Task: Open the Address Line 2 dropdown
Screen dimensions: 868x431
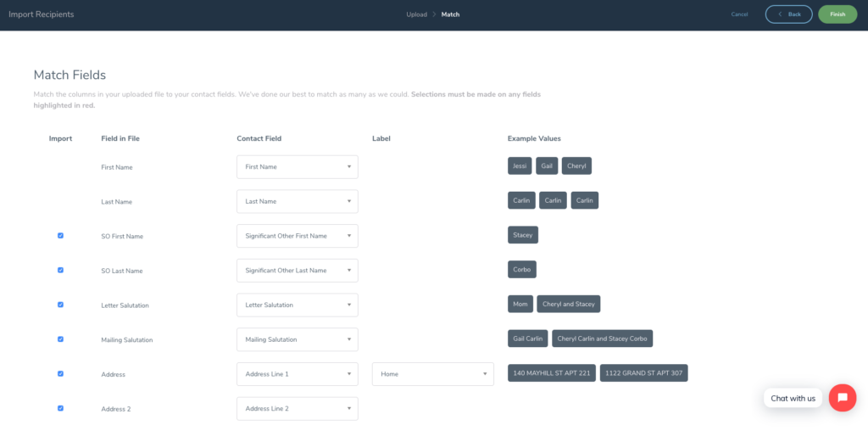Action: click(298, 408)
